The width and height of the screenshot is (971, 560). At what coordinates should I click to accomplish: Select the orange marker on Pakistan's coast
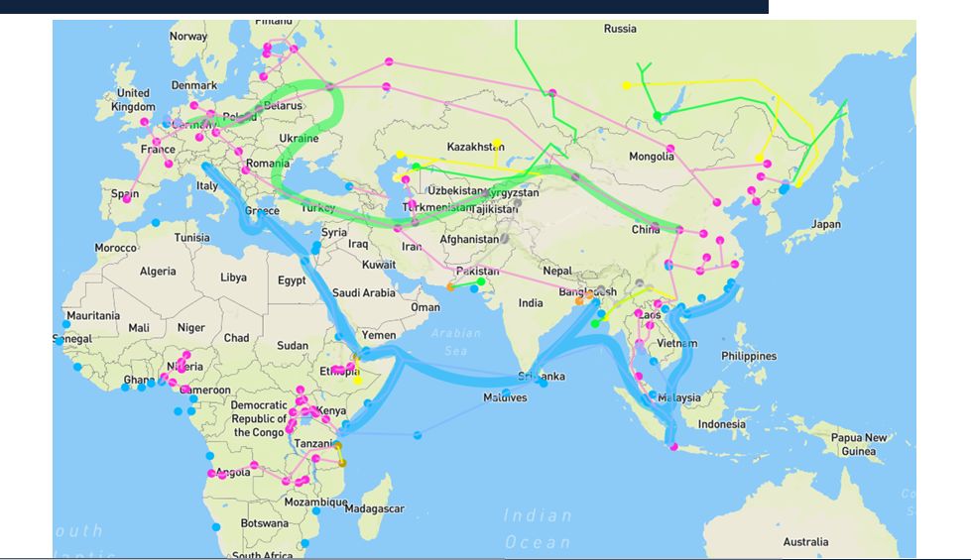click(x=451, y=287)
